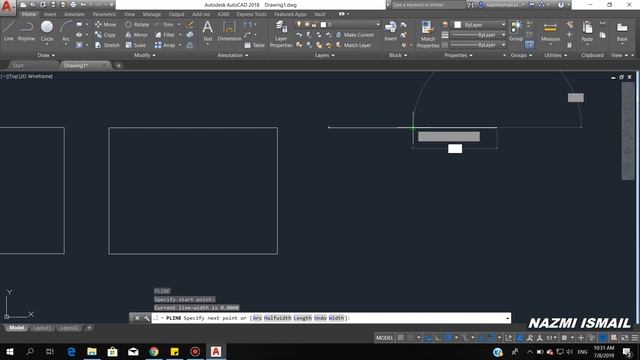Screen dimensions: 640x360
Task: Expand the Layers panel
Action: [324, 55]
